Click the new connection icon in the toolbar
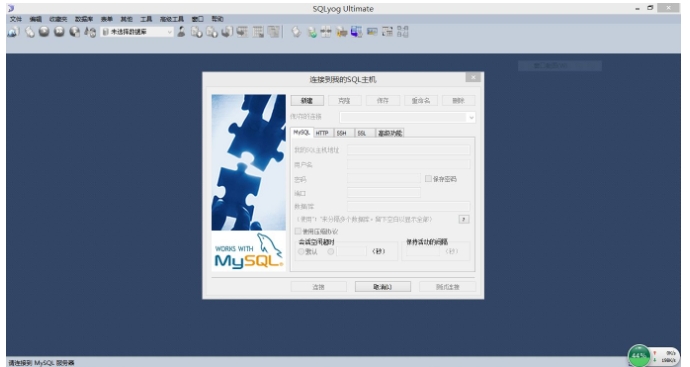 coord(13,32)
